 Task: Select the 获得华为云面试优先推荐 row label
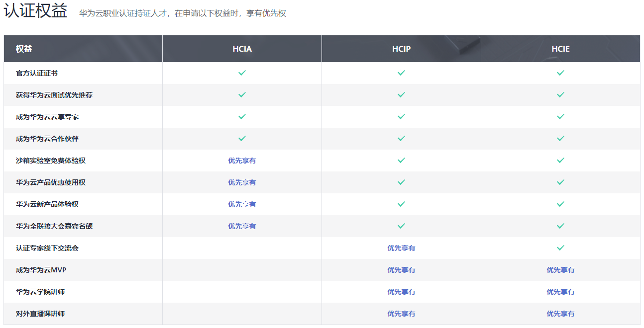[54, 95]
